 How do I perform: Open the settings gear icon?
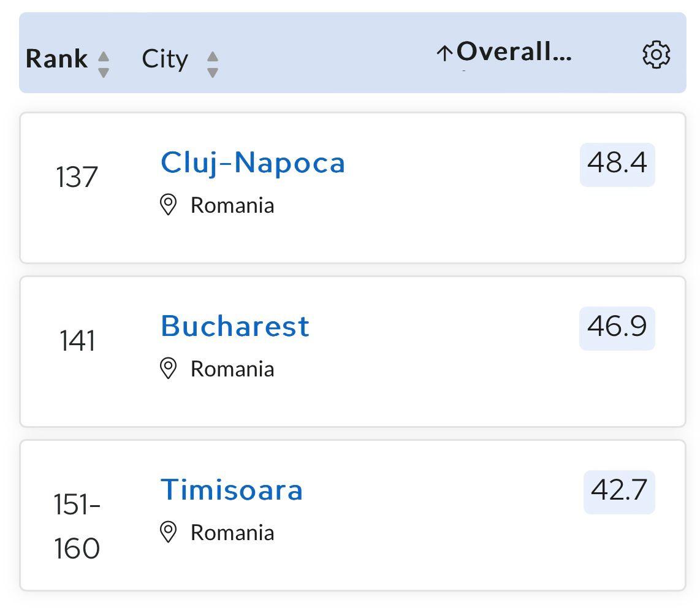(x=656, y=55)
